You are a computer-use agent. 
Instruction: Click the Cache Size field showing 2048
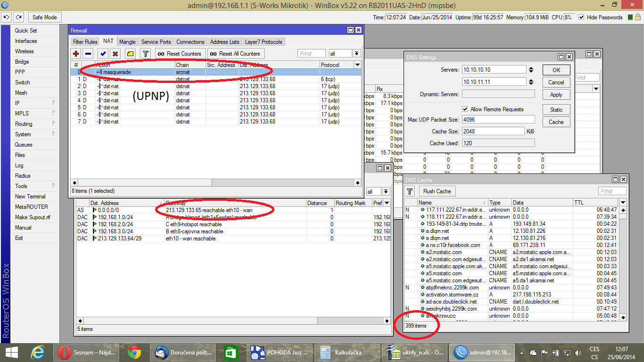click(x=493, y=131)
